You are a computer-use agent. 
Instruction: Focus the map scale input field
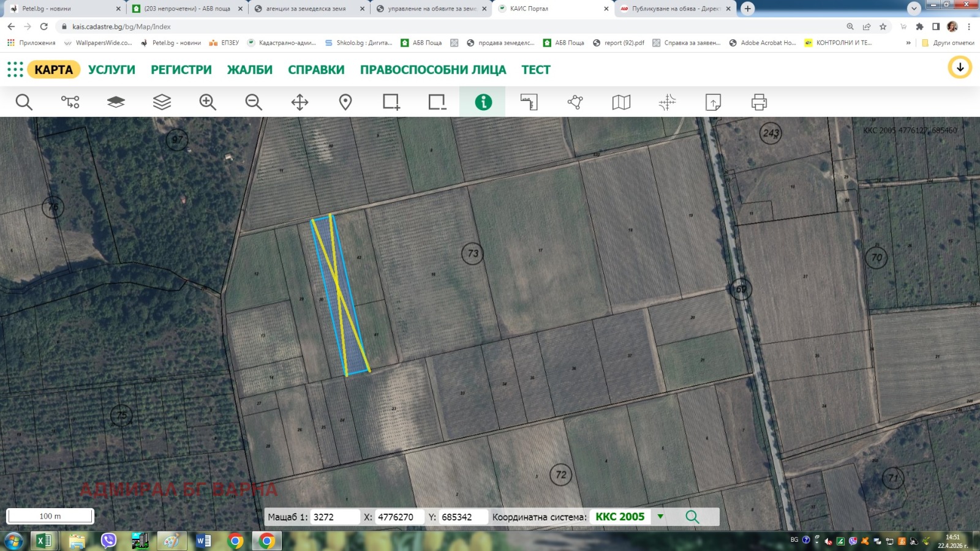[335, 517]
